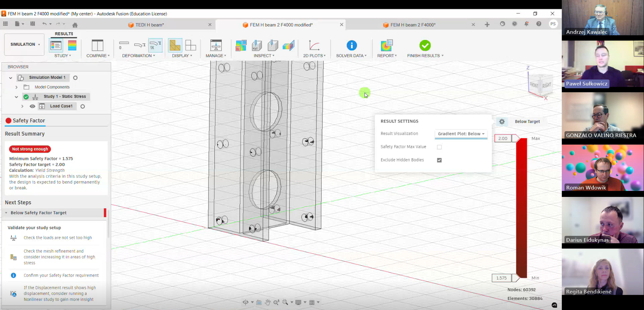
Task: Click the Compare icon in toolbar
Action: (97, 45)
